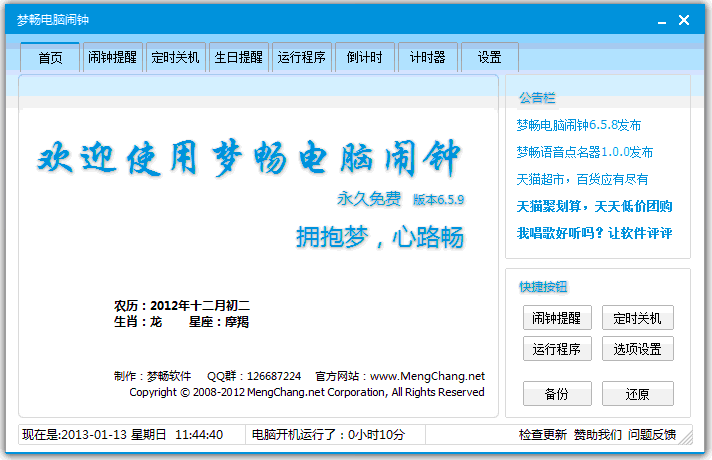Click 检查更新 in status bar

coord(543,435)
